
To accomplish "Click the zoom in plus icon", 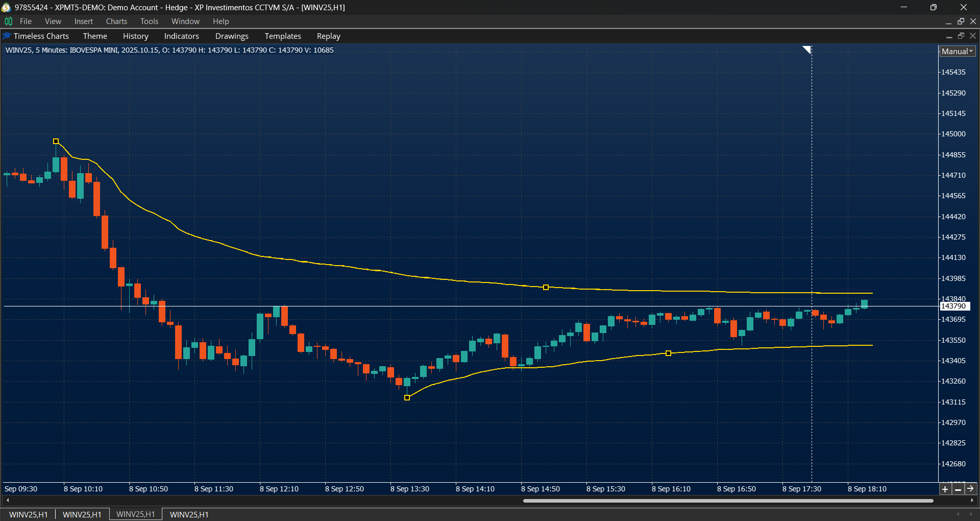I will [945, 489].
